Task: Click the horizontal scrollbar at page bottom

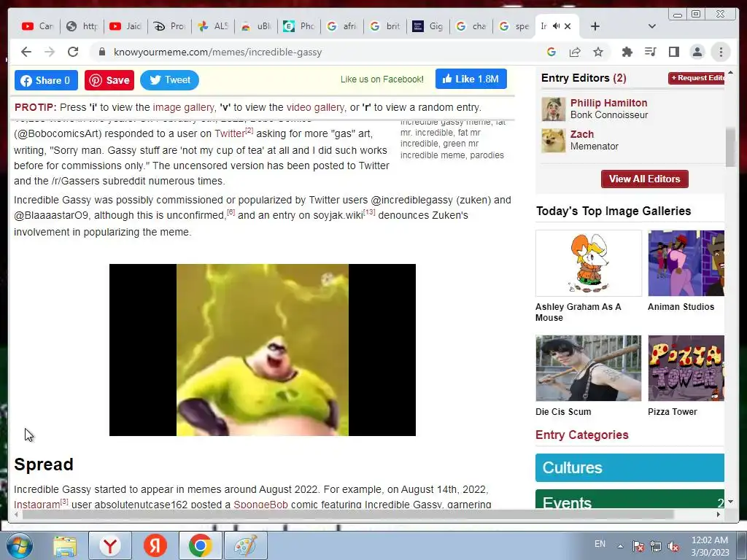Action: tap(348, 514)
